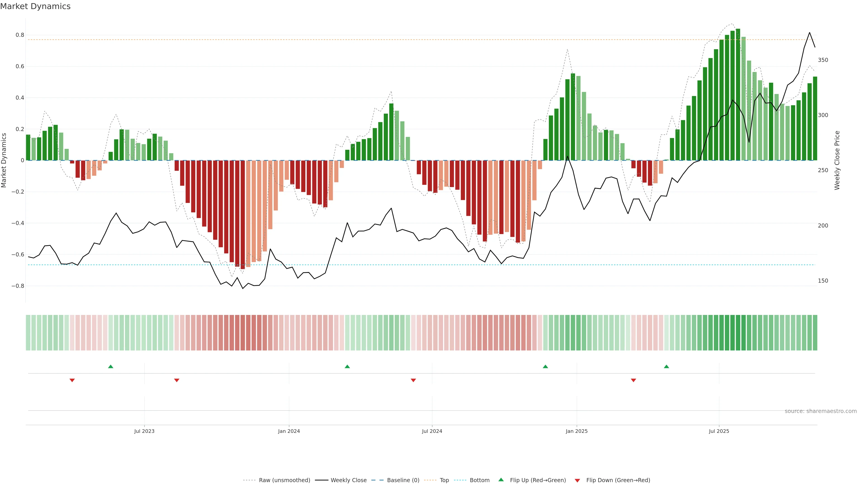Click the leftmost red flip-down triangle marker
This screenshot has width=868, height=488.
[x=72, y=380]
